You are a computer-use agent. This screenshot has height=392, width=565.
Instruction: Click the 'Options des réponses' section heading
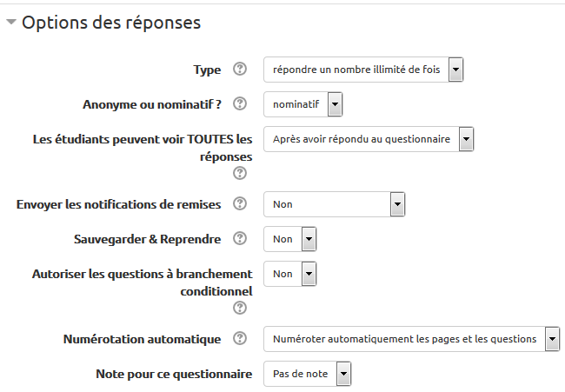pyautogui.click(x=111, y=23)
